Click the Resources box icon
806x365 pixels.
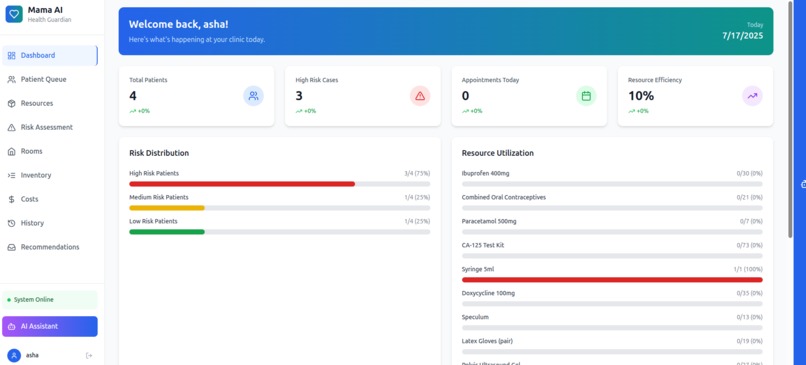click(11, 103)
